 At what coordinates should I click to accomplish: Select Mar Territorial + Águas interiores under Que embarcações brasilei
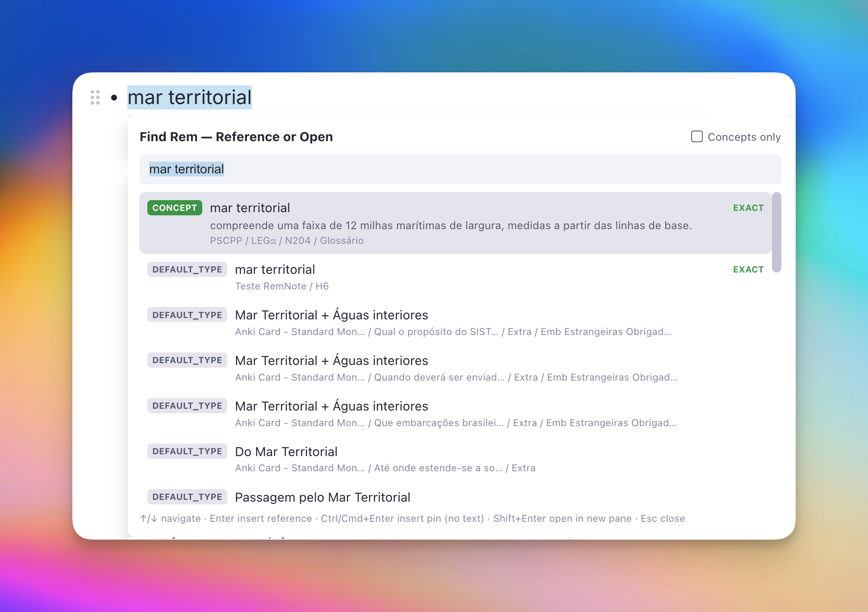tap(455, 414)
